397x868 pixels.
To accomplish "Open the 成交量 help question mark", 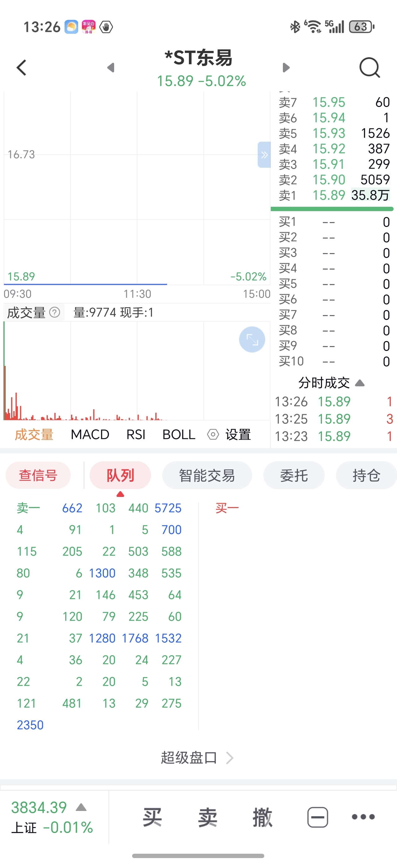I will (55, 312).
